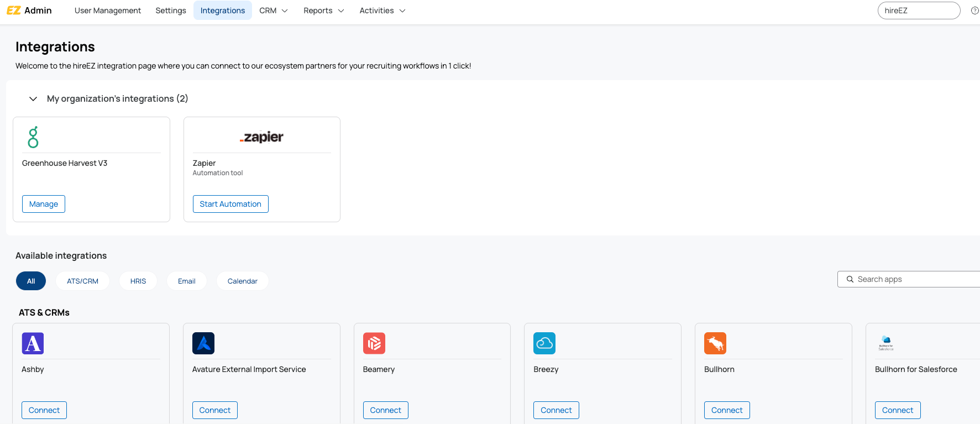Connect Bullhorn for Salesforce integration
This screenshot has width=980, height=424.
click(898, 410)
